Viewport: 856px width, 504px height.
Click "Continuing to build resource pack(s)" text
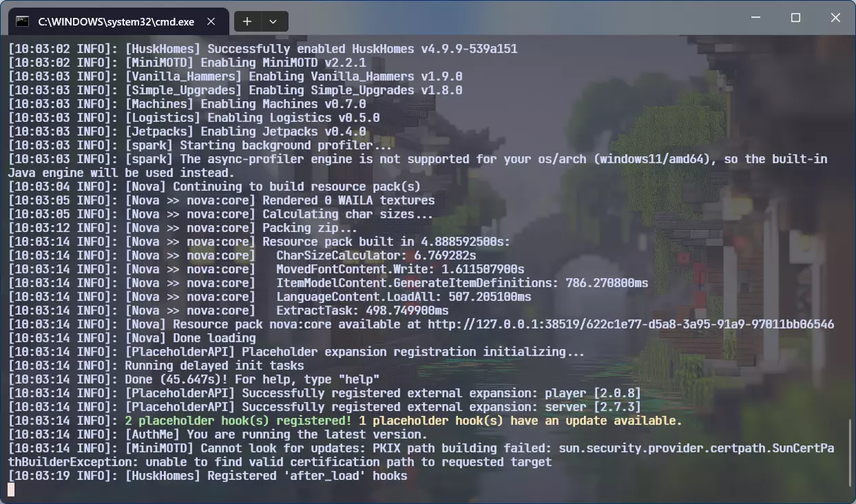tap(297, 187)
